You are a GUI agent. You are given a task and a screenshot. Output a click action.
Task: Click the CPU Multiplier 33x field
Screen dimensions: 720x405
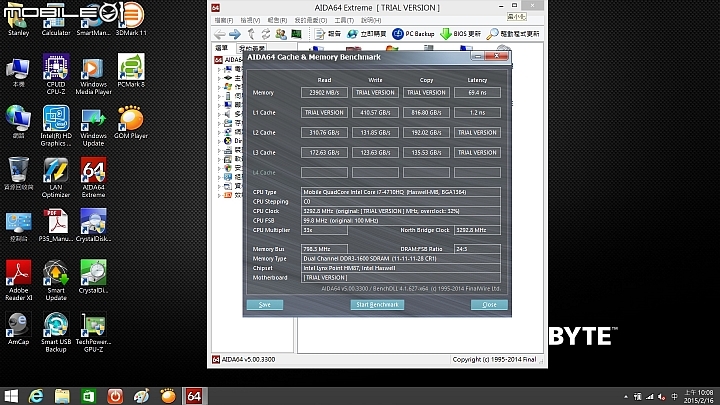coord(324,230)
